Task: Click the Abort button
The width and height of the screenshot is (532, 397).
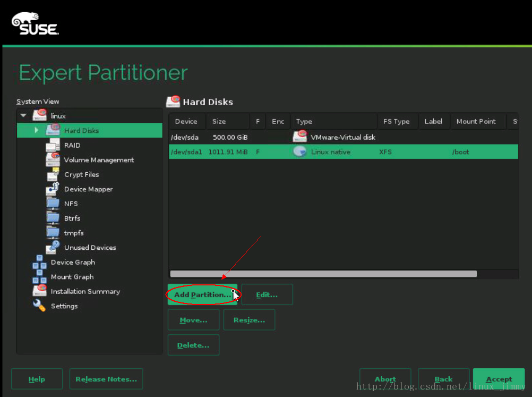Action: click(385, 379)
